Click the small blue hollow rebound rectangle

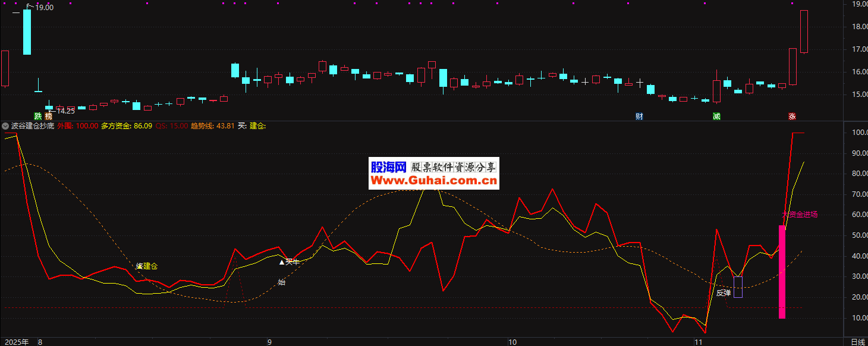[738, 287]
